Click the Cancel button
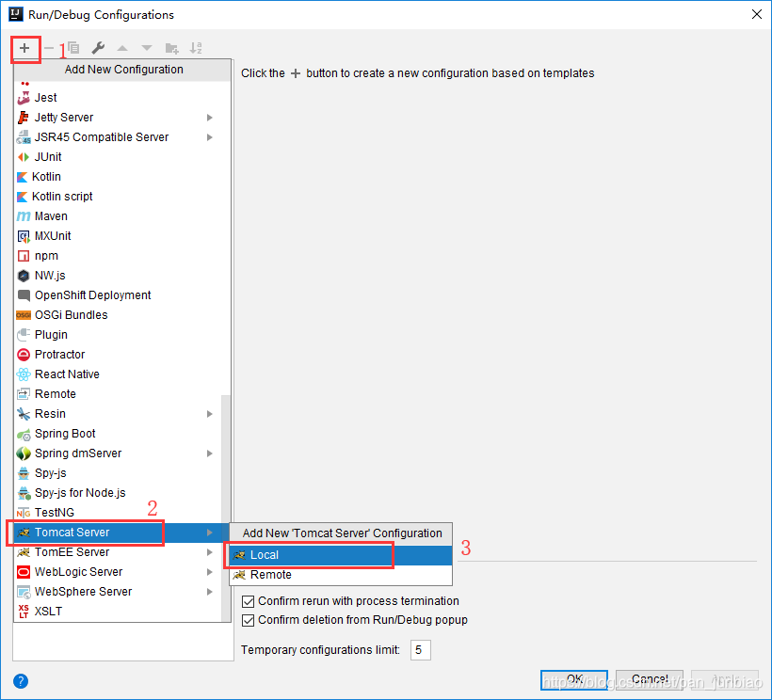772x700 pixels. 649,680
